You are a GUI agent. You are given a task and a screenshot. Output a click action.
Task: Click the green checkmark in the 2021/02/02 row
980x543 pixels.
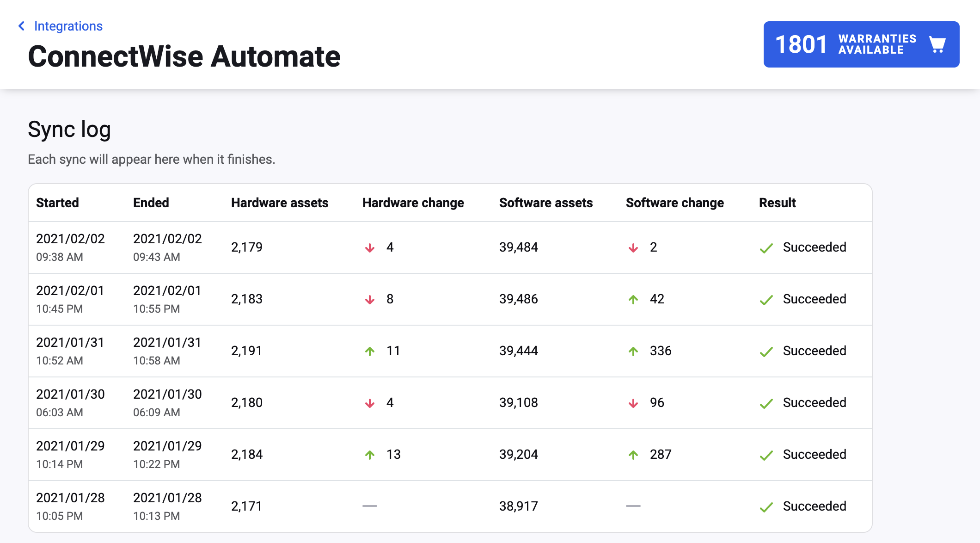click(766, 248)
